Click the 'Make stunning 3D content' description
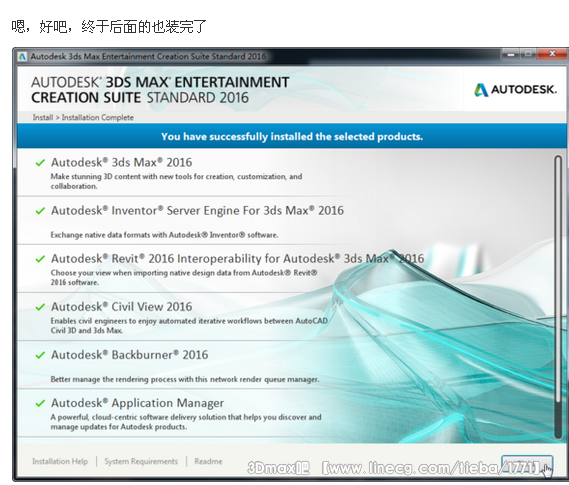 (176, 181)
